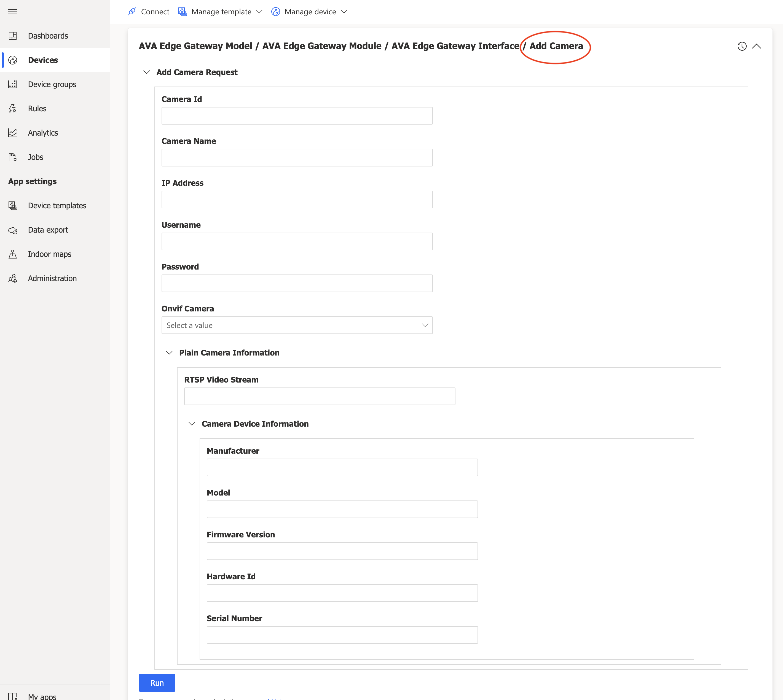Viewport: 783px width, 700px height.
Task: Open the Administration people icon
Action: tap(13, 278)
